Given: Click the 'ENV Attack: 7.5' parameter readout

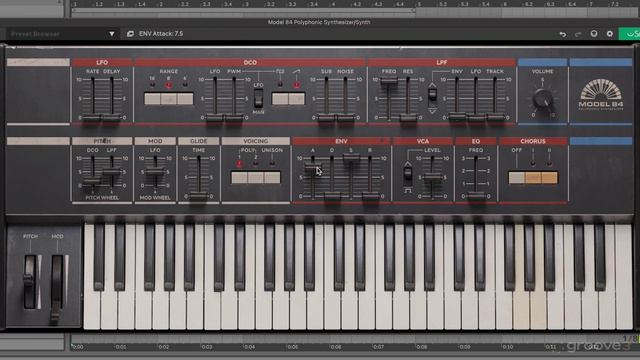Looking at the screenshot, I should click(x=161, y=34).
